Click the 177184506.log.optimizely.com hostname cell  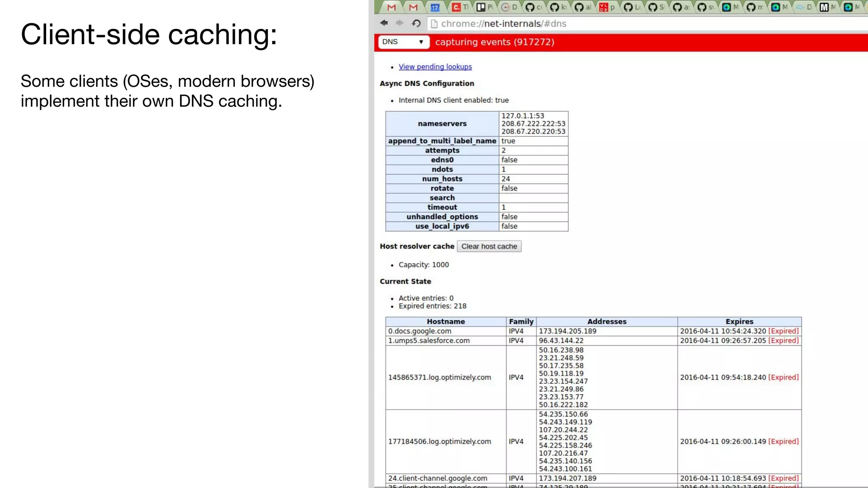point(446,441)
